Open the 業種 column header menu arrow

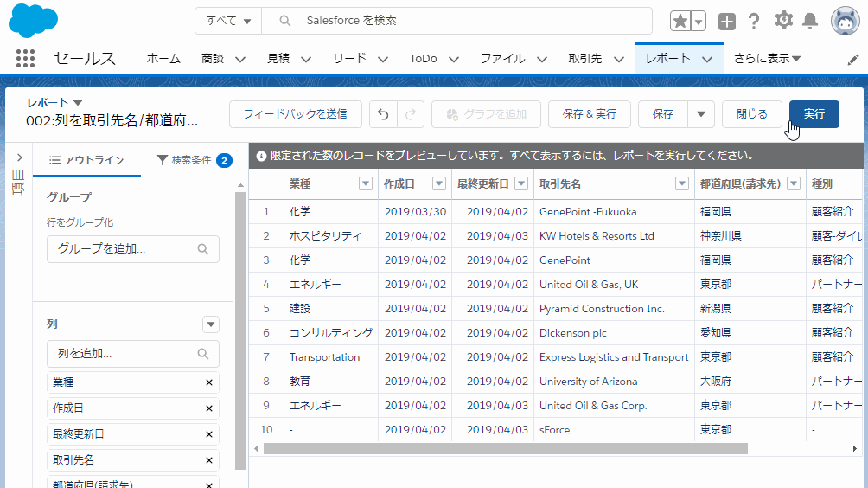click(366, 183)
